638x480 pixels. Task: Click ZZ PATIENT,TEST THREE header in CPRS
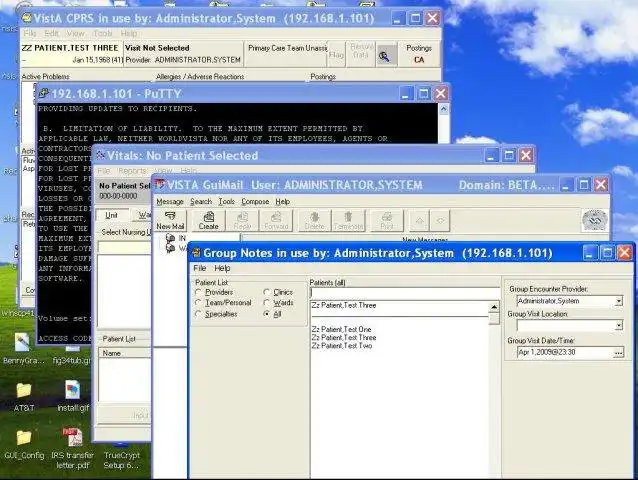(72, 53)
